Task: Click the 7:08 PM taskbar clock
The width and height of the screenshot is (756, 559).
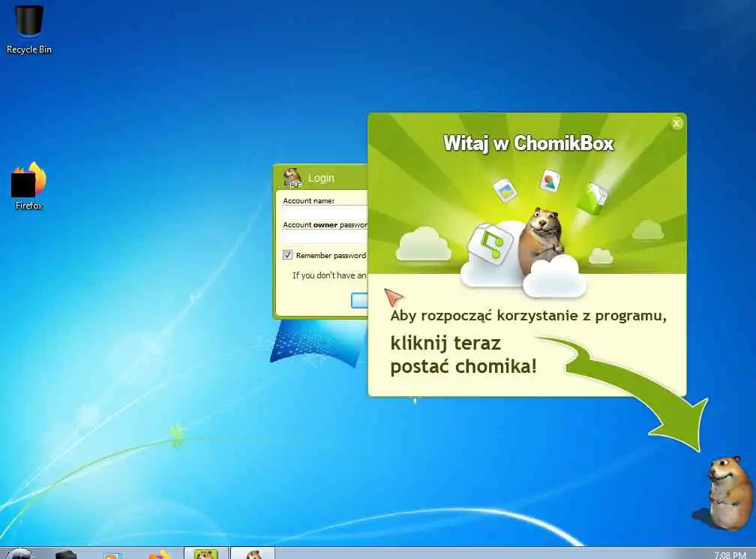Action: point(730,555)
